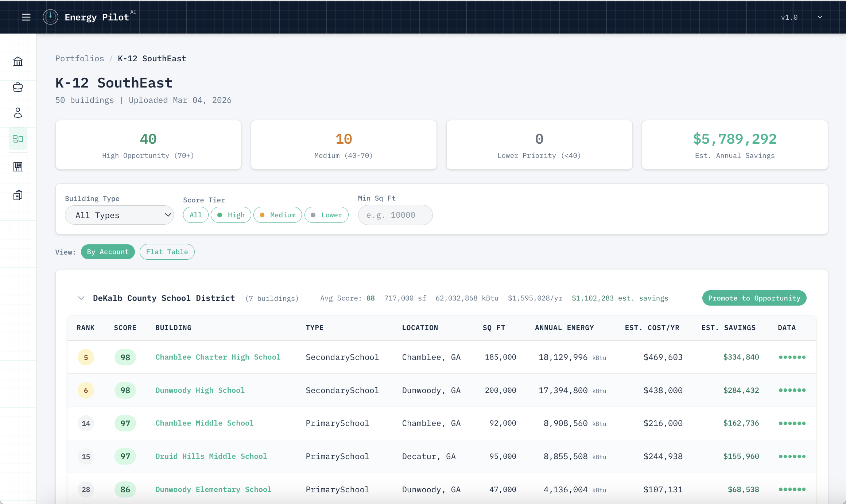Open the Dunwoody High School link
The width and height of the screenshot is (846, 504).
point(200,390)
